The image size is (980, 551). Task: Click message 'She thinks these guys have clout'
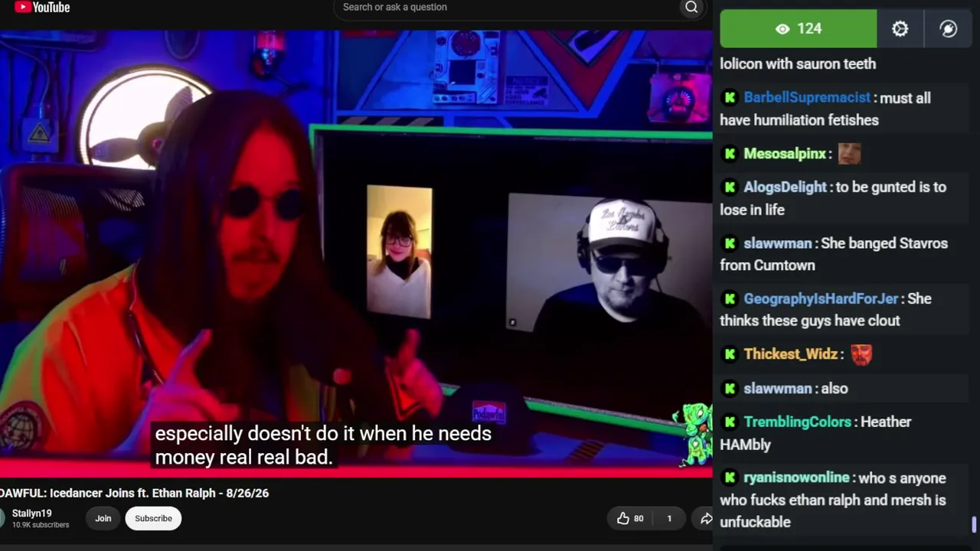click(x=825, y=310)
